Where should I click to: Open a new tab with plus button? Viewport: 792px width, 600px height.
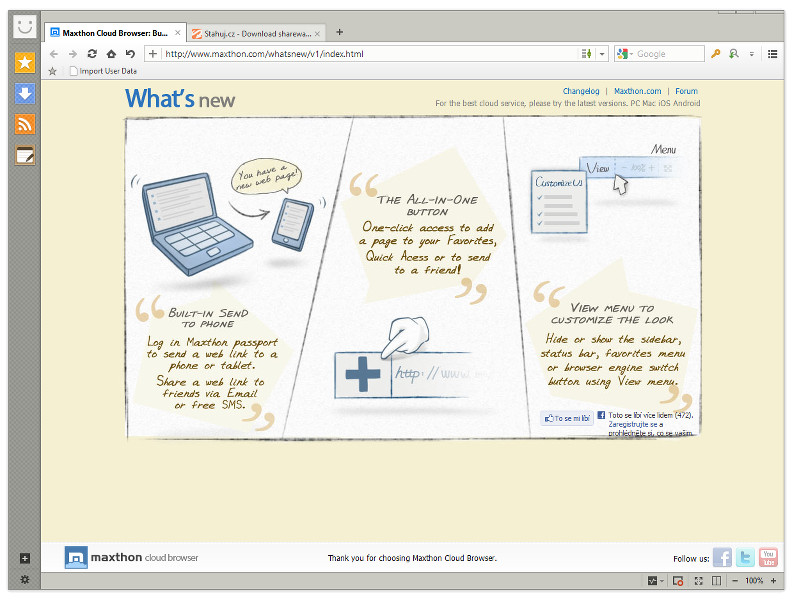click(x=339, y=32)
